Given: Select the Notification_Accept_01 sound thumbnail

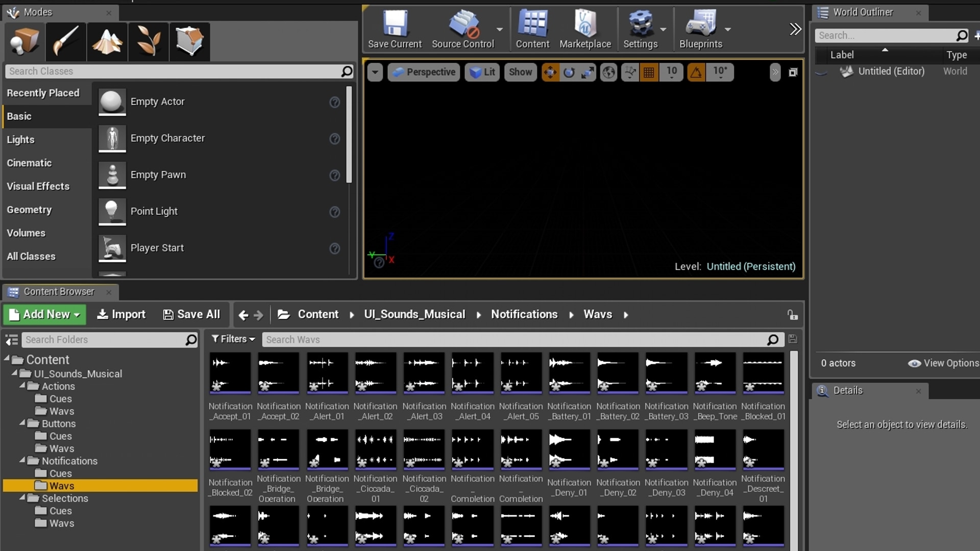Looking at the screenshot, I should point(230,373).
